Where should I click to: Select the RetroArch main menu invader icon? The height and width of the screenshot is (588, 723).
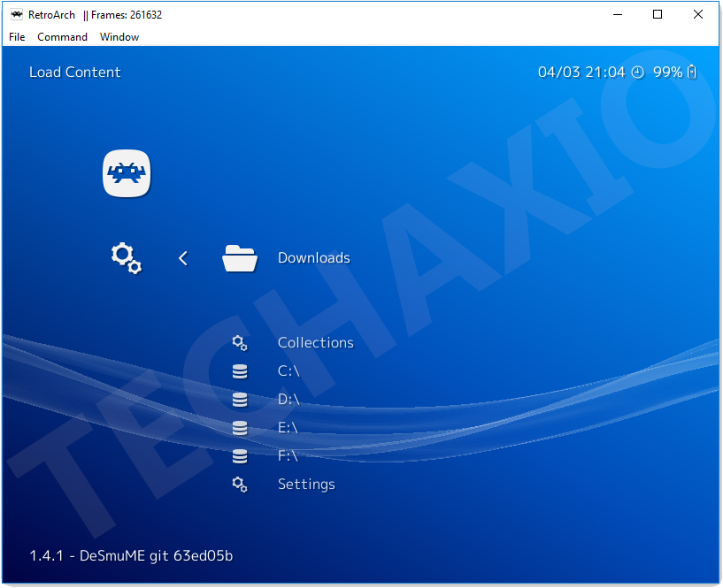127,173
